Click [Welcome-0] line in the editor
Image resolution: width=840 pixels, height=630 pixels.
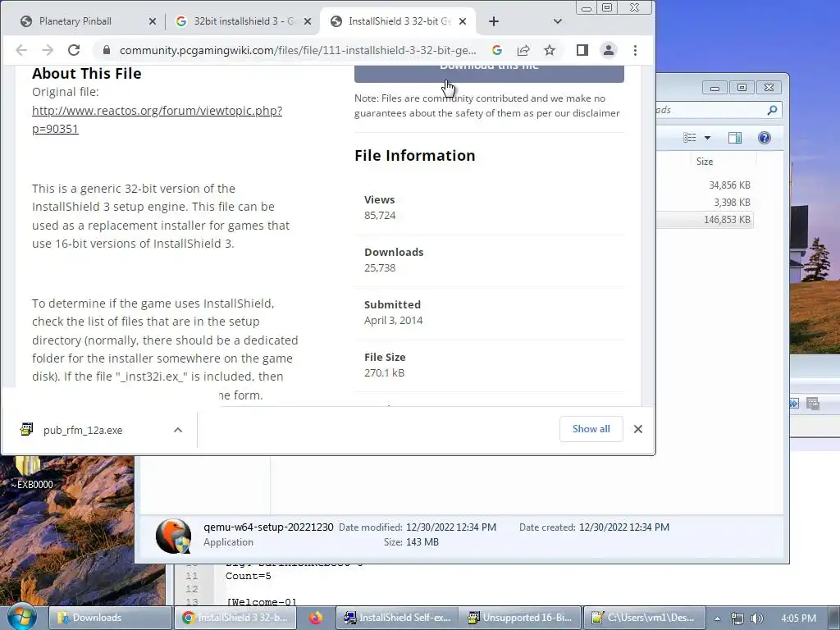click(x=261, y=602)
